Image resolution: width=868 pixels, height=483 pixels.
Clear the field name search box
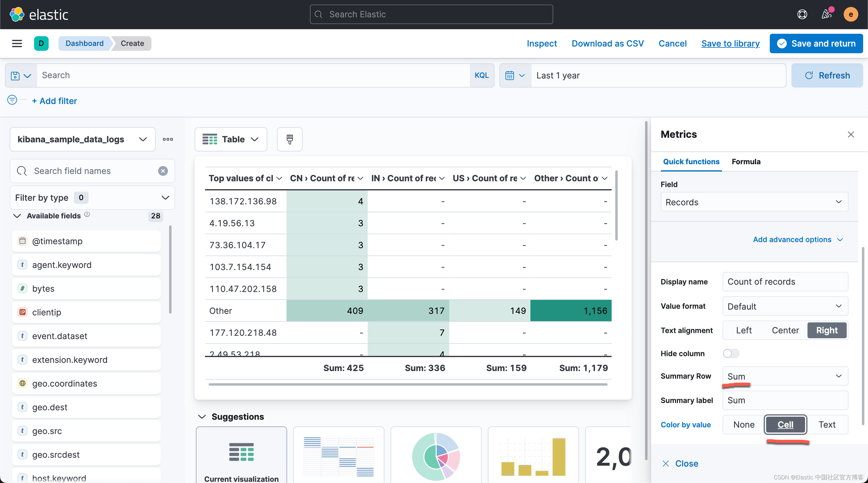(x=163, y=171)
